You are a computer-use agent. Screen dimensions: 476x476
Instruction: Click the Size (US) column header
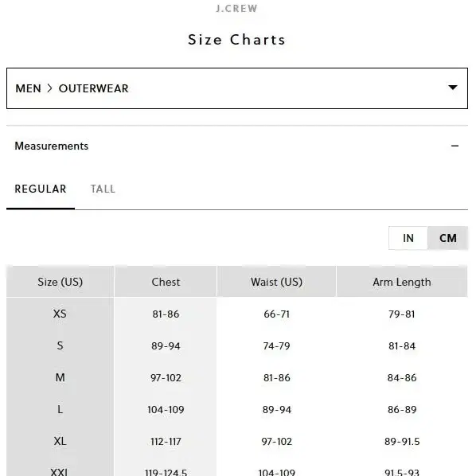point(60,282)
